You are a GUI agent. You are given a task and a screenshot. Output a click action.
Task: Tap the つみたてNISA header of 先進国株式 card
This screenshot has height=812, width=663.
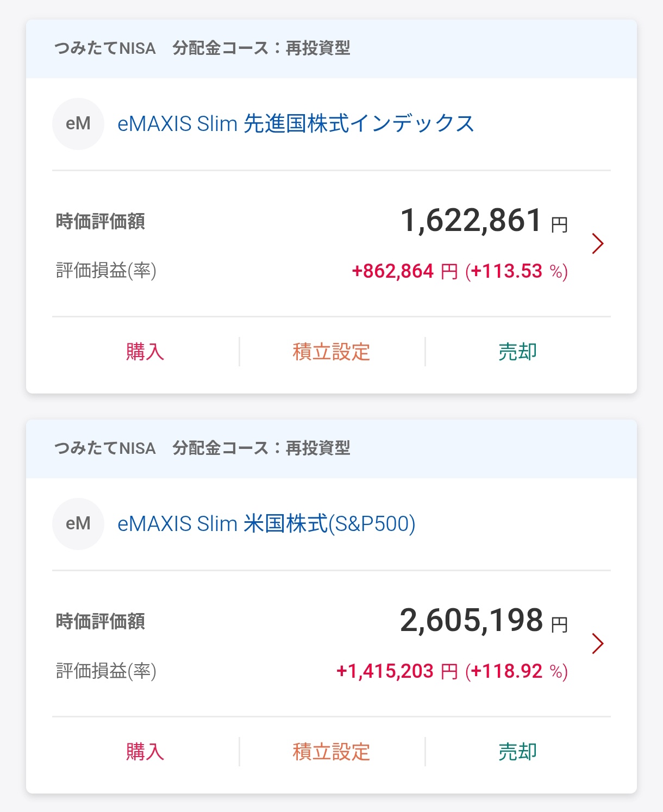[105, 49]
